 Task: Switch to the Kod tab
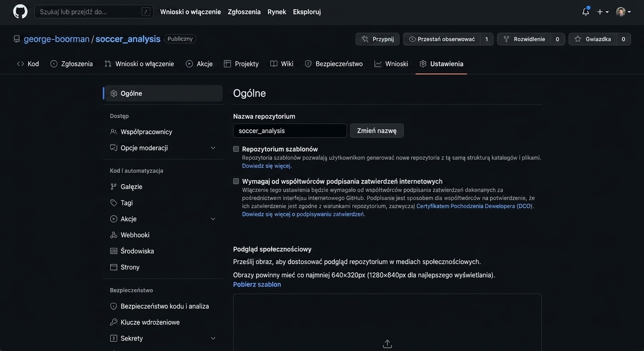coord(28,64)
